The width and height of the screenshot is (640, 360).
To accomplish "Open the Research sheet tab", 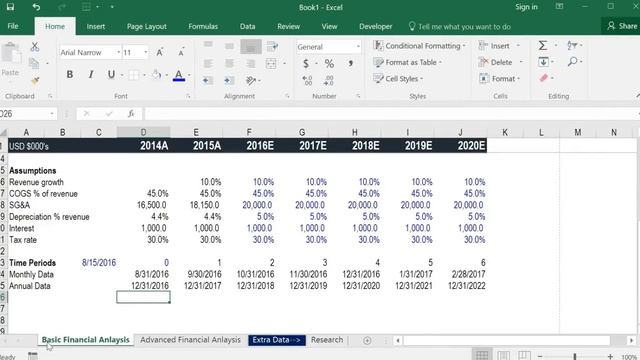I will 327,340.
